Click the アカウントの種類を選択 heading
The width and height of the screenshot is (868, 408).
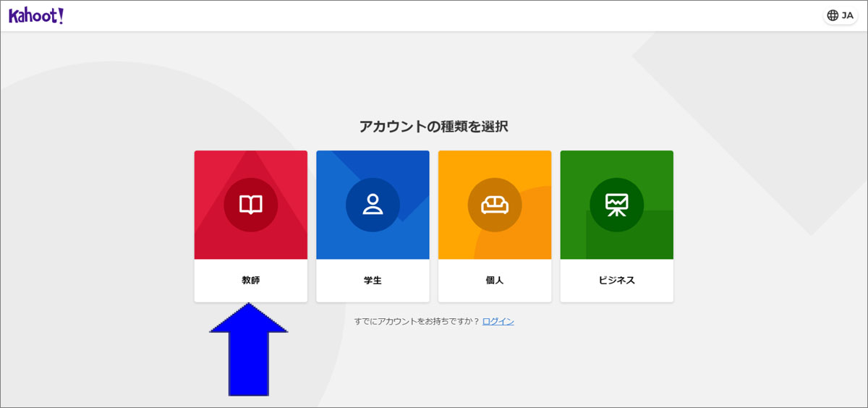(434, 127)
